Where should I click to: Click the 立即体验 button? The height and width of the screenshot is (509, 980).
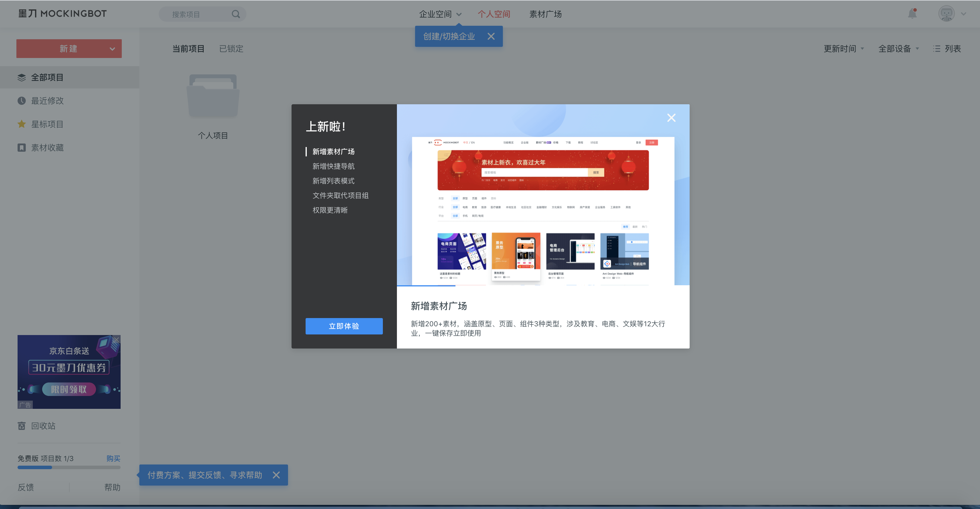click(344, 326)
